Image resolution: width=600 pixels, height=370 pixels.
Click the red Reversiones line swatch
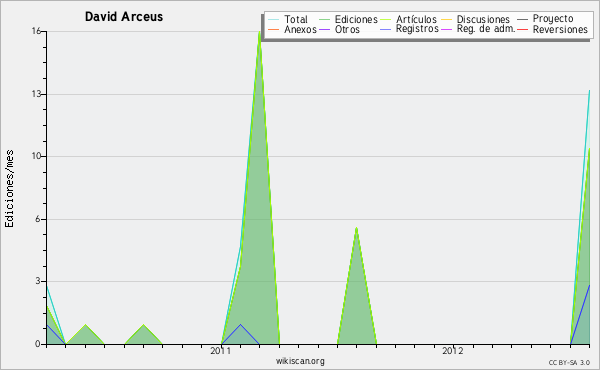[x=522, y=29]
